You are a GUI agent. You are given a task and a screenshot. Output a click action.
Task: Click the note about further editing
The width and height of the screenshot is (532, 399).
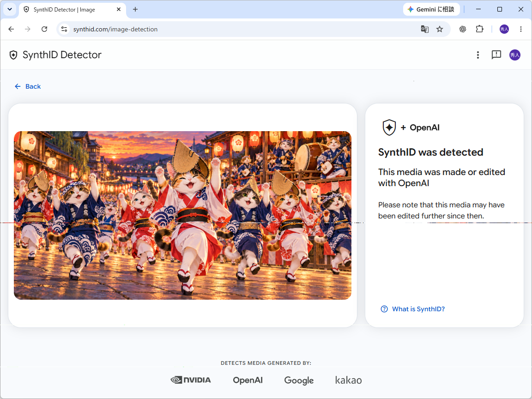441,211
